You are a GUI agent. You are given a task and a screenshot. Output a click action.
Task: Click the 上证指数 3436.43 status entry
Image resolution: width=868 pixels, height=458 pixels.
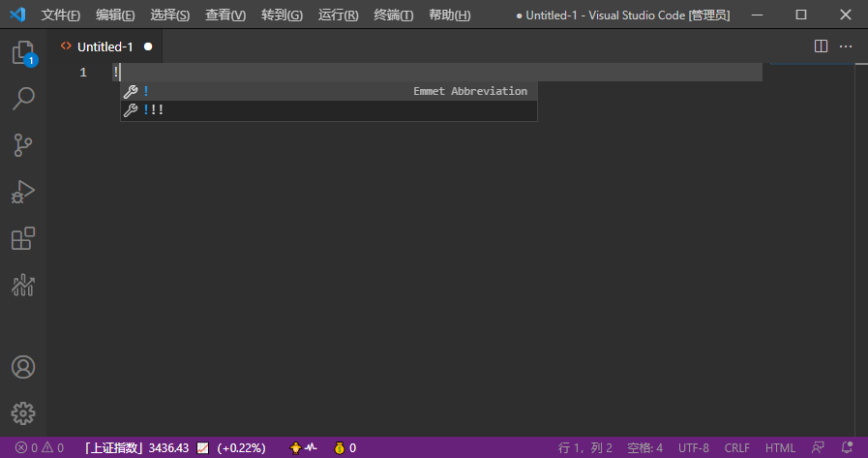coord(136,447)
